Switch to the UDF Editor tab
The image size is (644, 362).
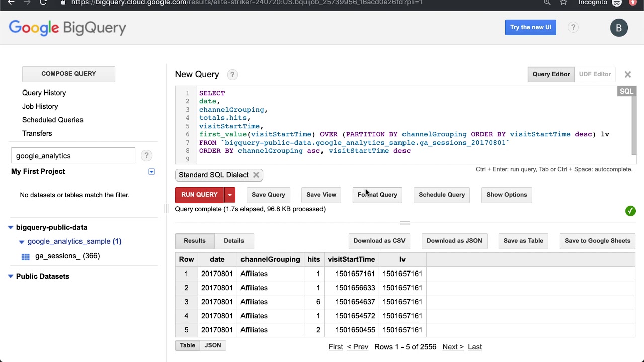pos(595,74)
